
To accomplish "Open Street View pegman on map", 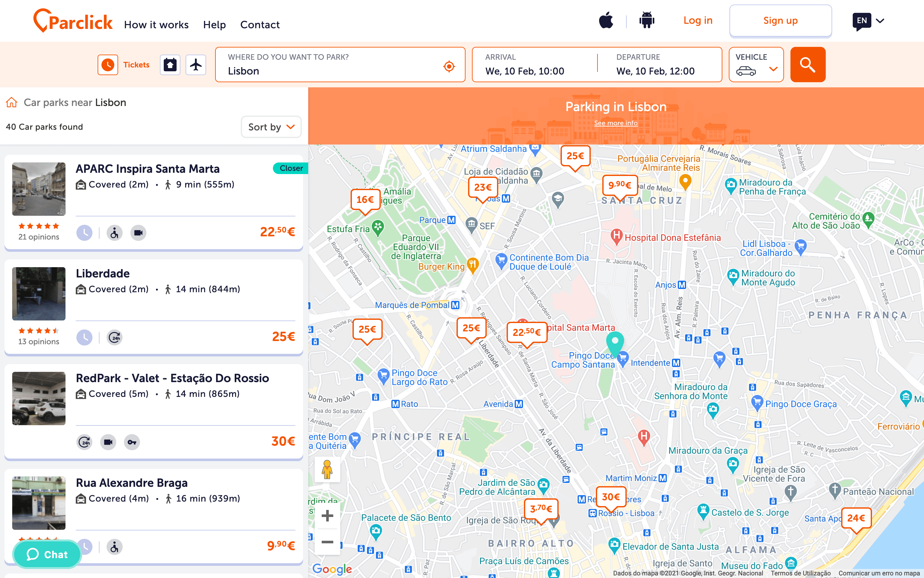I will [x=327, y=469].
